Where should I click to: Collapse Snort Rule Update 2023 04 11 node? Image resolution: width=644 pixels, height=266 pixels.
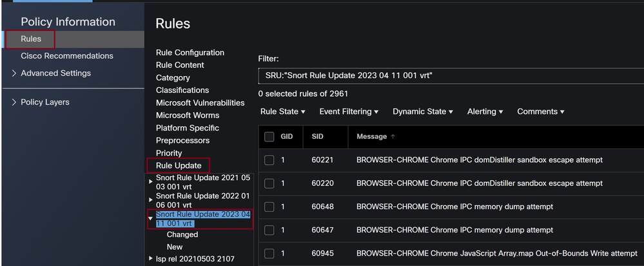151,218
